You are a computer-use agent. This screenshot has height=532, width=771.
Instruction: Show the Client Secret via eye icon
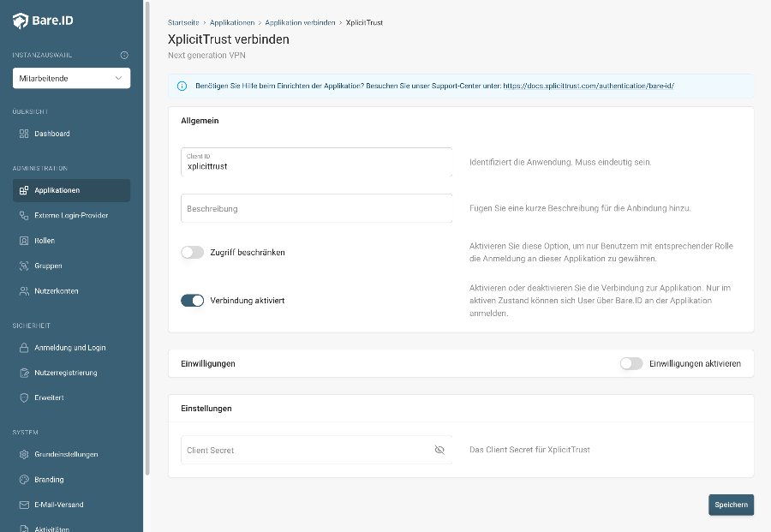(x=439, y=450)
